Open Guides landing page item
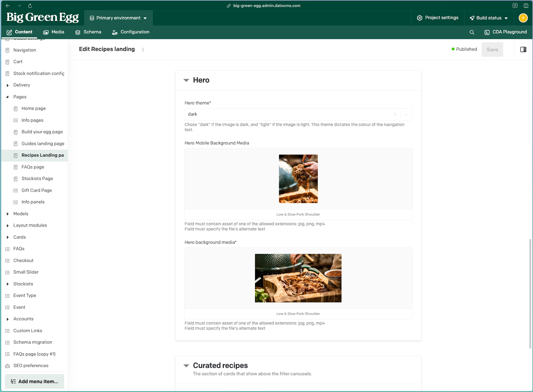533x392 pixels. [x=34, y=144]
